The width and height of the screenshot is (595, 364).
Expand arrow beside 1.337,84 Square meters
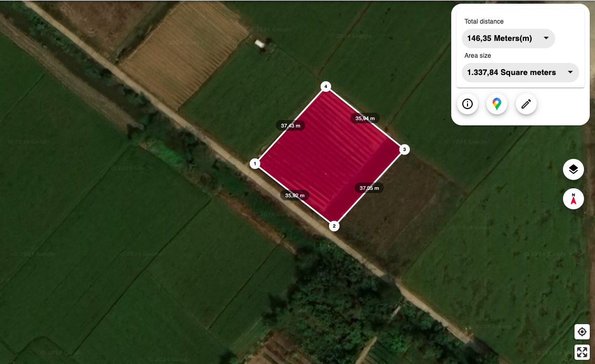coord(570,72)
